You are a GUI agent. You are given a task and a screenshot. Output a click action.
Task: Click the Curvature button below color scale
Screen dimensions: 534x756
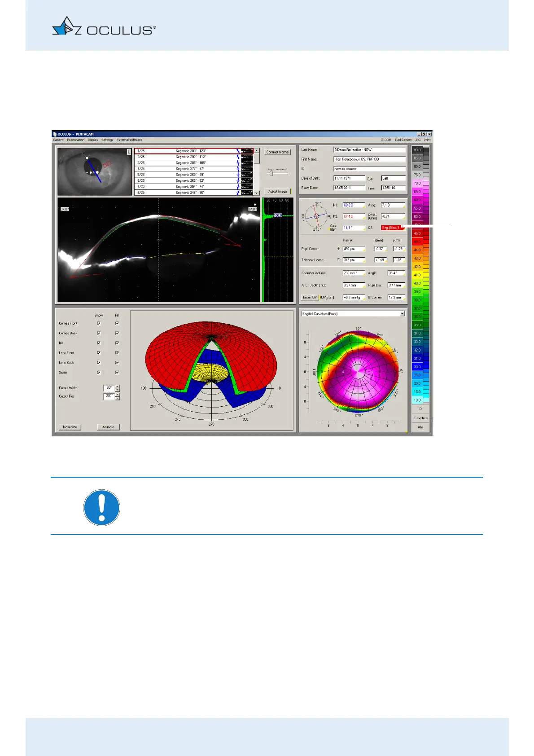(420, 418)
